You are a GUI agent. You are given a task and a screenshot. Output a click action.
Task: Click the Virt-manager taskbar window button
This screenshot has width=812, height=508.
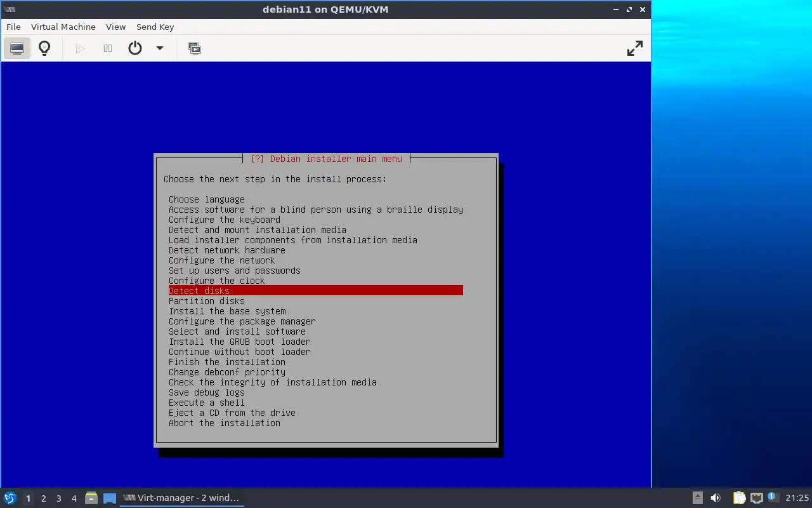pos(181,498)
